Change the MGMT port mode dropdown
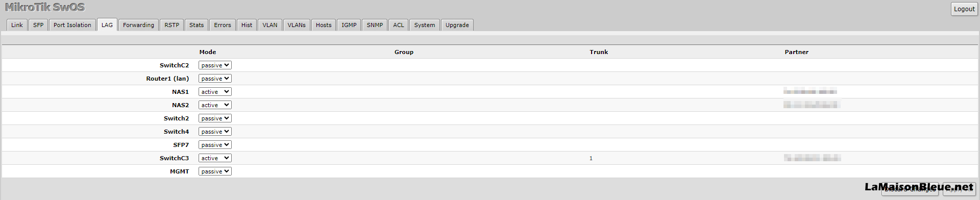This screenshot has height=200, width=980. [x=215, y=171]
